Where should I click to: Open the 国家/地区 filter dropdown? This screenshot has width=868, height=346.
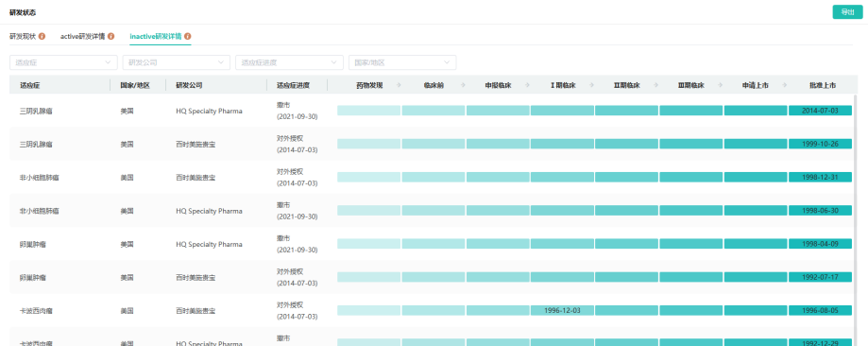pos(402,62)
